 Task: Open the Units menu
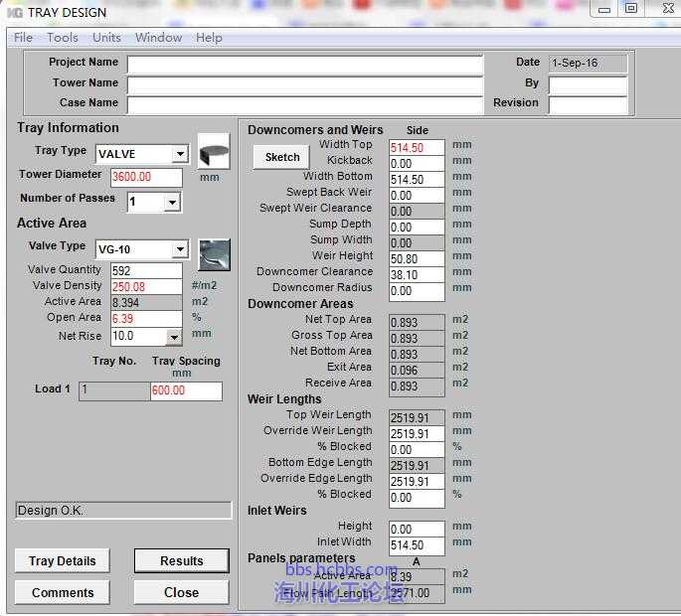click(x=106, y=38)
